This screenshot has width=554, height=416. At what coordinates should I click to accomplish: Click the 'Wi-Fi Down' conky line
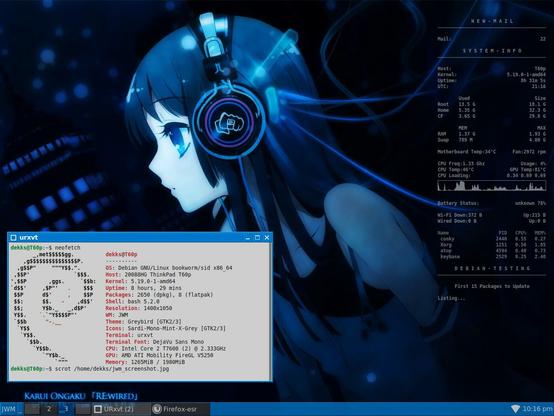click(460, 215)
